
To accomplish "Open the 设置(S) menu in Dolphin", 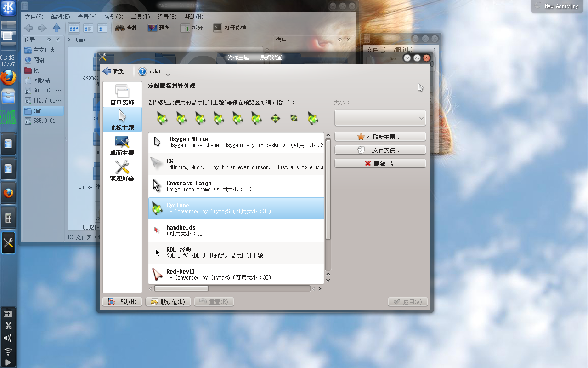I will click(x=167, y=17).
